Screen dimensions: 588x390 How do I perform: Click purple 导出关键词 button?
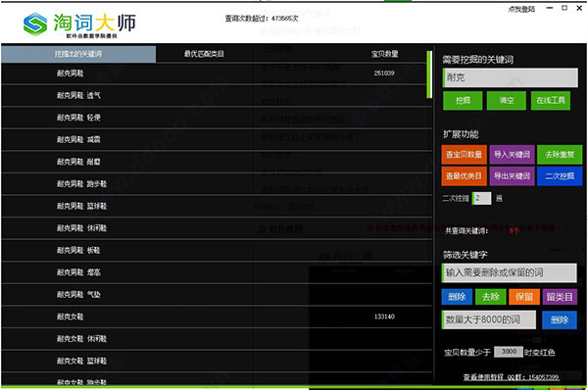512,176
